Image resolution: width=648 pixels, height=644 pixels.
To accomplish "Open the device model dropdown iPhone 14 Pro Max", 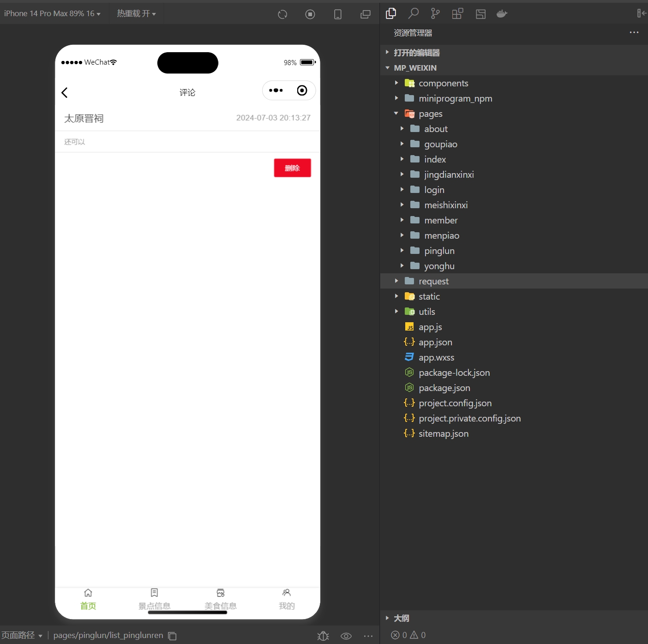I will click(x=52, y=14).
